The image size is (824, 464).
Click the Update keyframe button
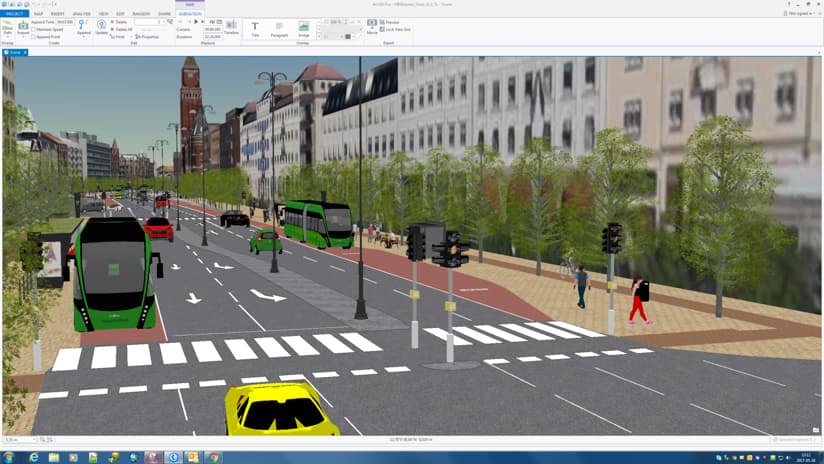[101, 28]
